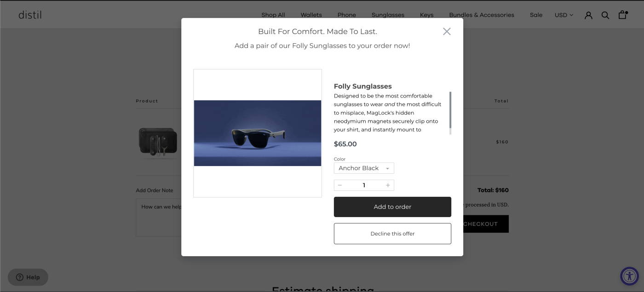Open the Wallets menu item
This screenshot has width=644, height=292.
pyautogui.click(x=311, y=15)
